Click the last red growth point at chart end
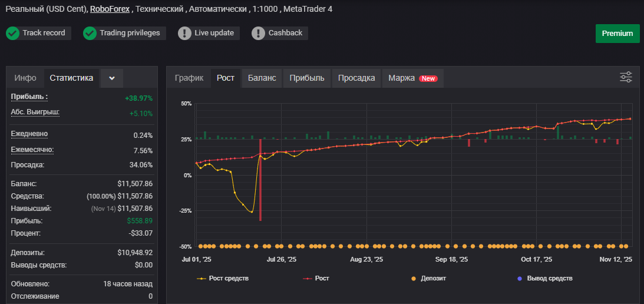Viewport: 644px width, 304px height. pyautogui.click(x=630, y=119)
